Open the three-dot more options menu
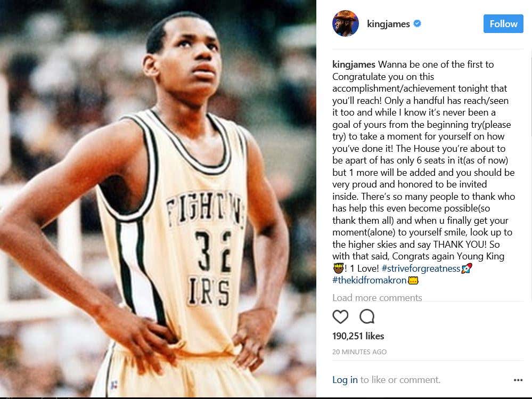Viewport: 532px width, 399px height. 518,380
